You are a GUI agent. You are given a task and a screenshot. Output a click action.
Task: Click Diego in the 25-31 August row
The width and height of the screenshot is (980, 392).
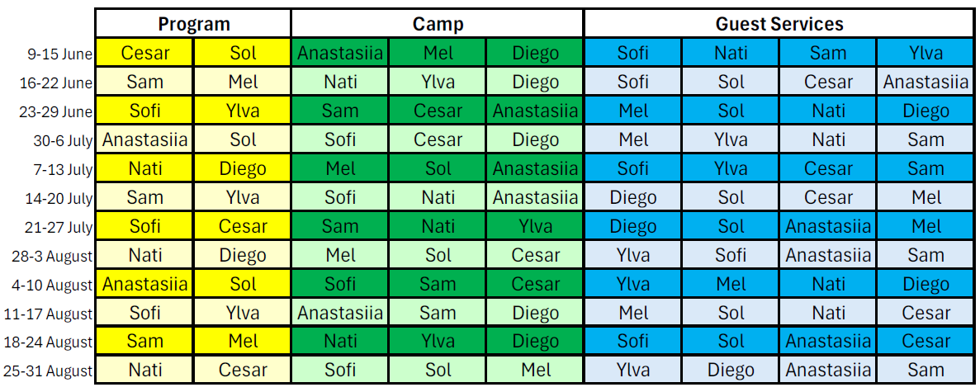click(x=730, y=370)
